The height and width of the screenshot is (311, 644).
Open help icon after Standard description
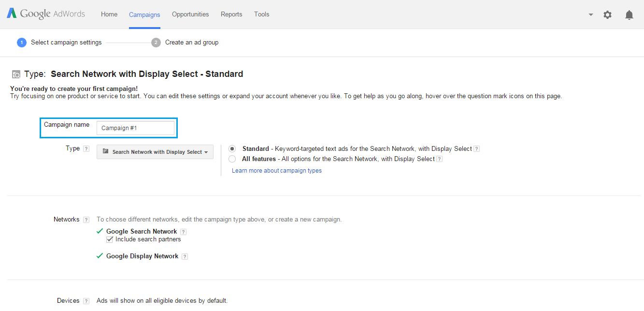pos(476,149)
